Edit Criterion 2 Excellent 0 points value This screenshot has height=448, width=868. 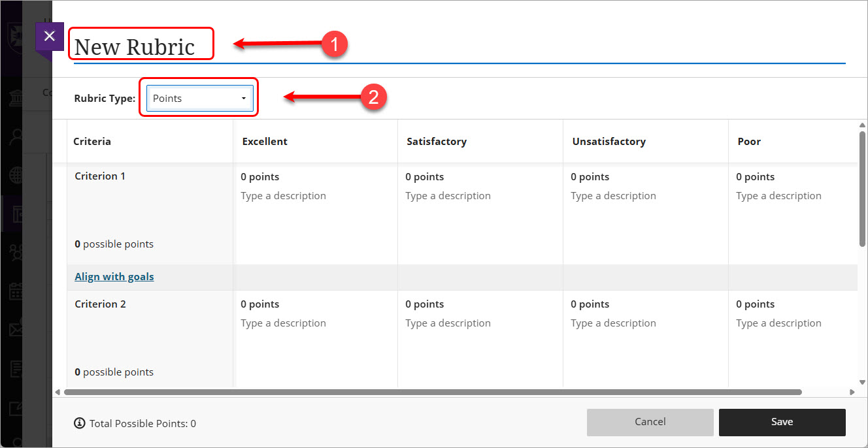click(259, 304)
